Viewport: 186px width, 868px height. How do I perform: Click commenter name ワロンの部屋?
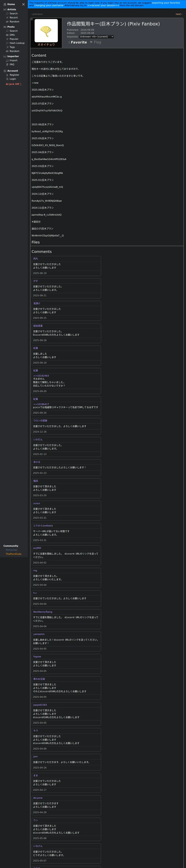40,421
